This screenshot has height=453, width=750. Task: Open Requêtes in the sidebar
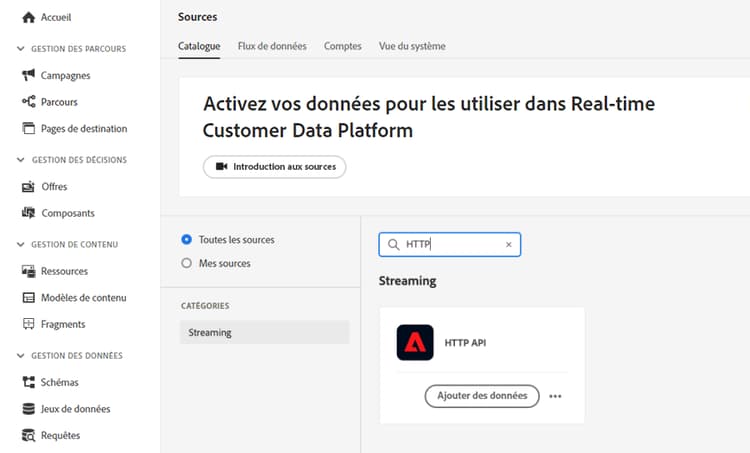(60, 436)
